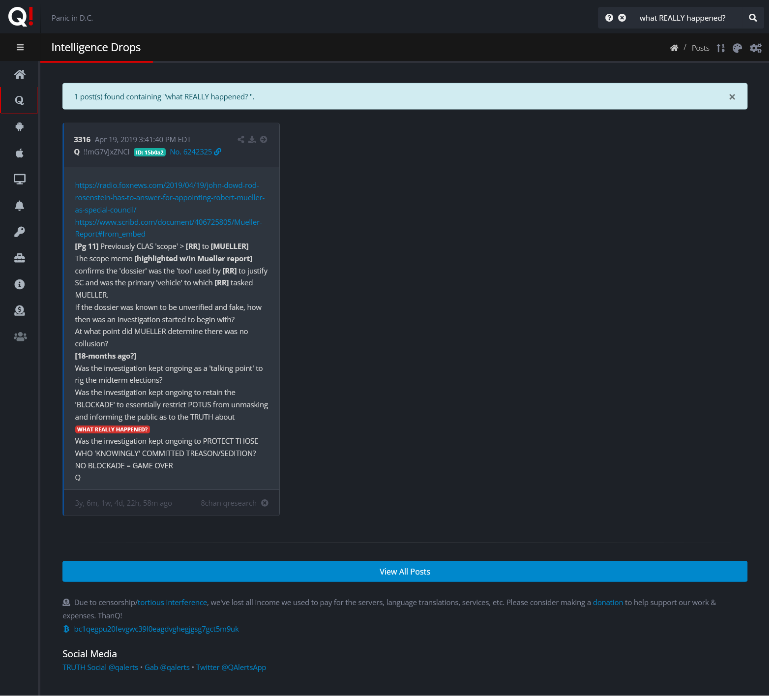This screenshot has width=774, height=700.
Task: Open the bell notifications sidebar icon
Action: (x=20, y=206)
